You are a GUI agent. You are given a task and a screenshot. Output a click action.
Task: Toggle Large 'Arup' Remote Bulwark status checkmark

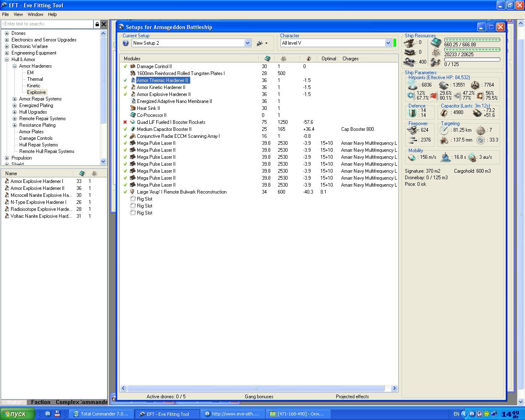(x=125, y=192)
